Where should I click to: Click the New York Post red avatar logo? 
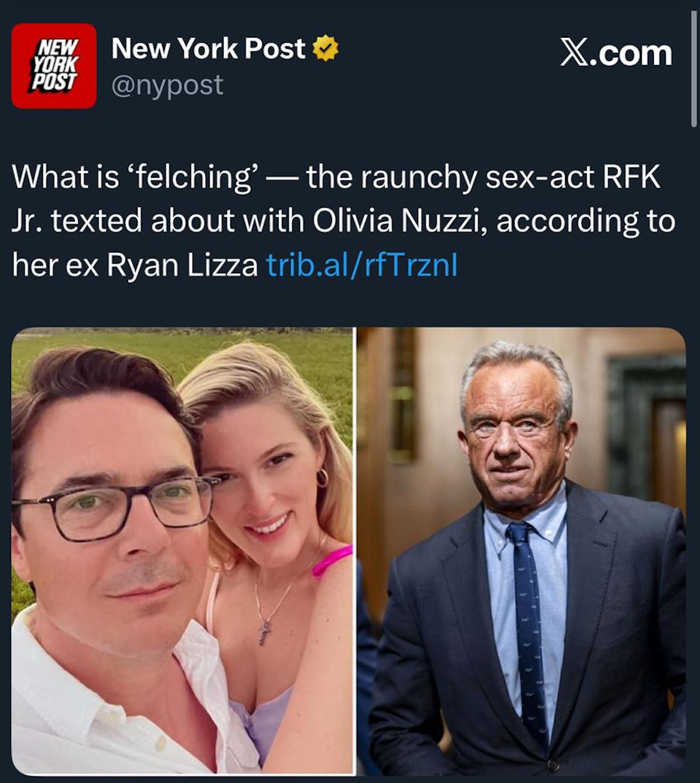coord(54,66)
